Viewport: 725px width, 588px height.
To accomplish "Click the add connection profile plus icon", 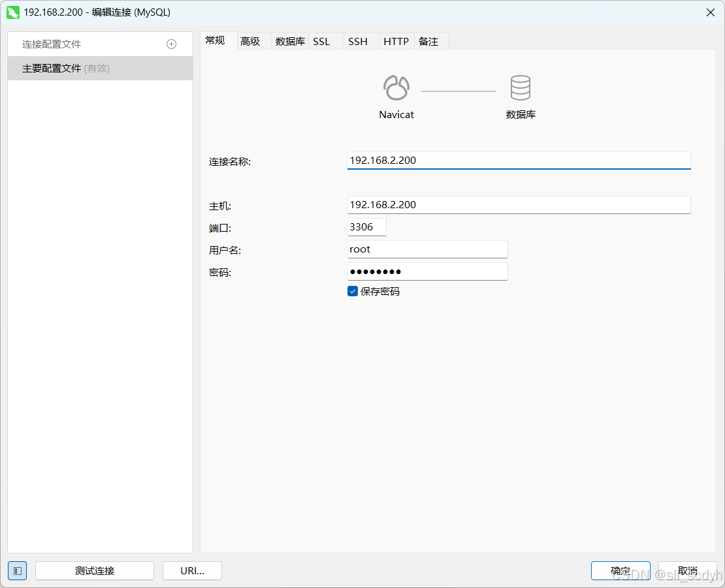I will click(171, 44).
